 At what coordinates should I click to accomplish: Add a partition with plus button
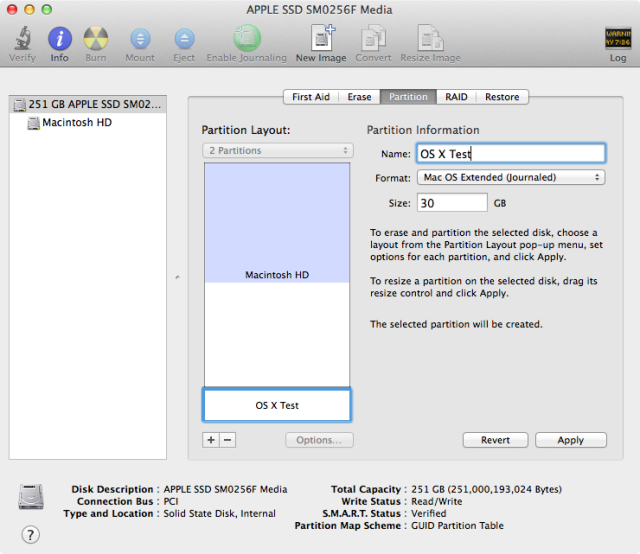[211, 440]
